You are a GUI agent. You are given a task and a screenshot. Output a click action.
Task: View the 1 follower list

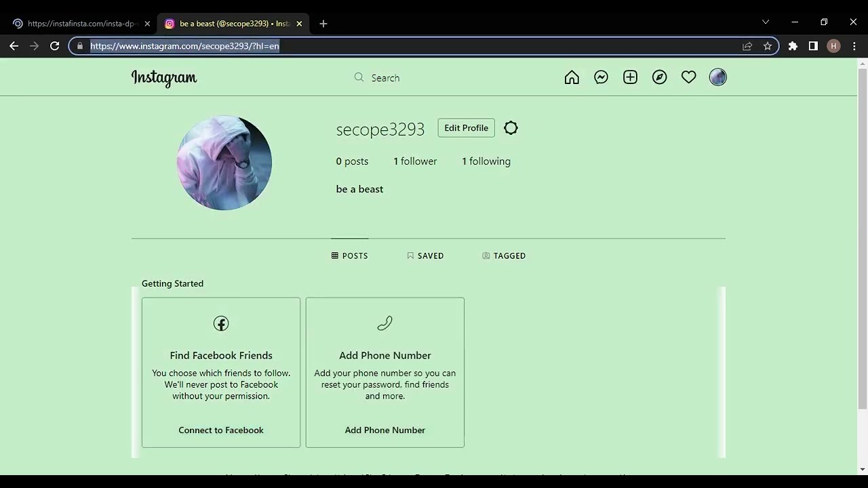point(415,161)
